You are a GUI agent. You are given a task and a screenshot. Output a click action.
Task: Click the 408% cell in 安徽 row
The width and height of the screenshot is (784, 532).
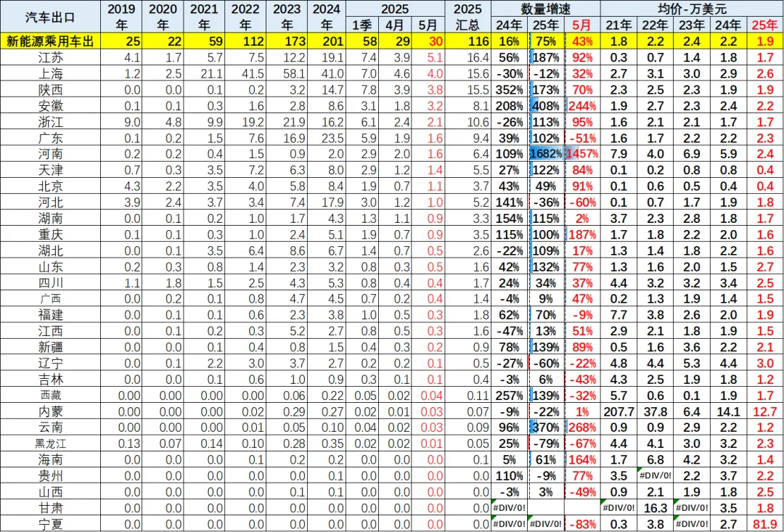point(546,106)
